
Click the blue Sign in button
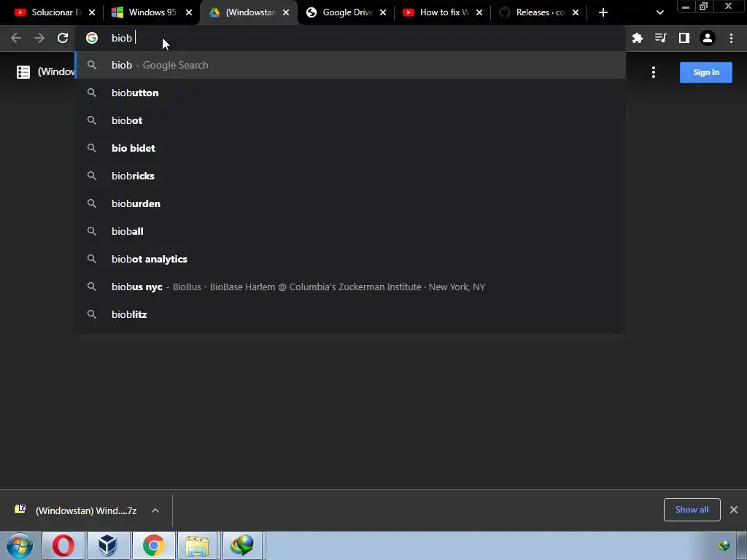[x=706, y=72]
